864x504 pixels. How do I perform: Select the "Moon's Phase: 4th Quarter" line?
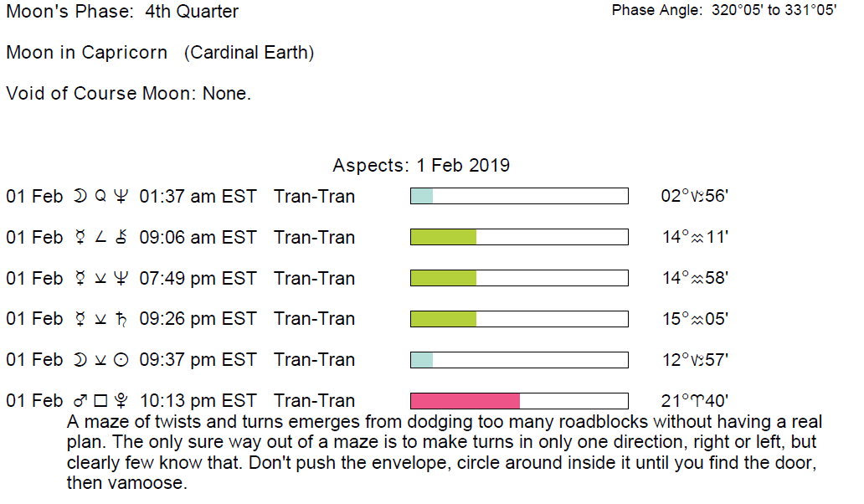point(122,12)
